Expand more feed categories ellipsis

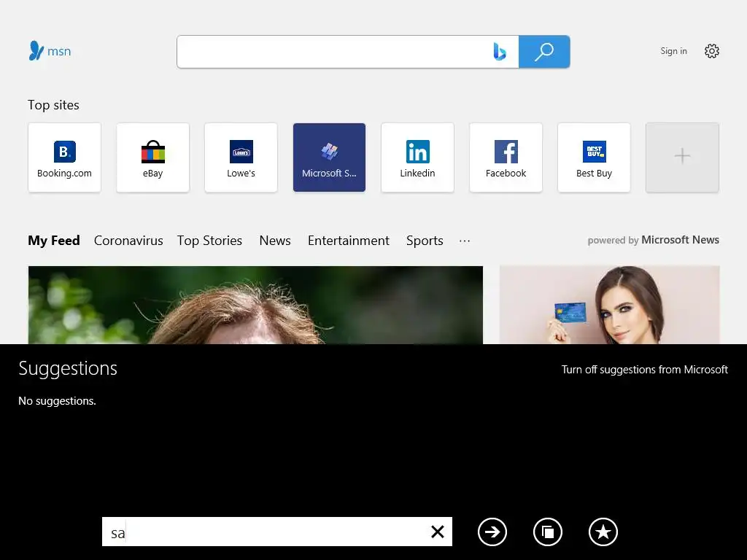[x=465, y=241]
